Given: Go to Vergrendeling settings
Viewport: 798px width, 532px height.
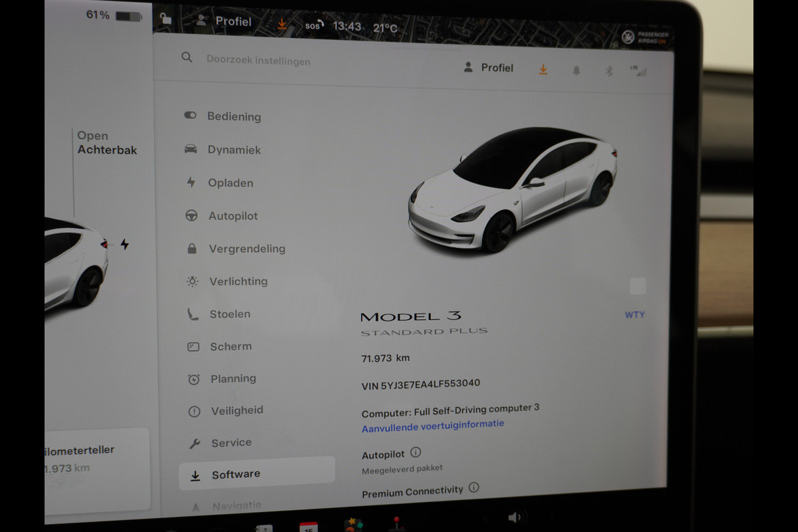Looking at the screenshot, I should [x=247, y=249].
